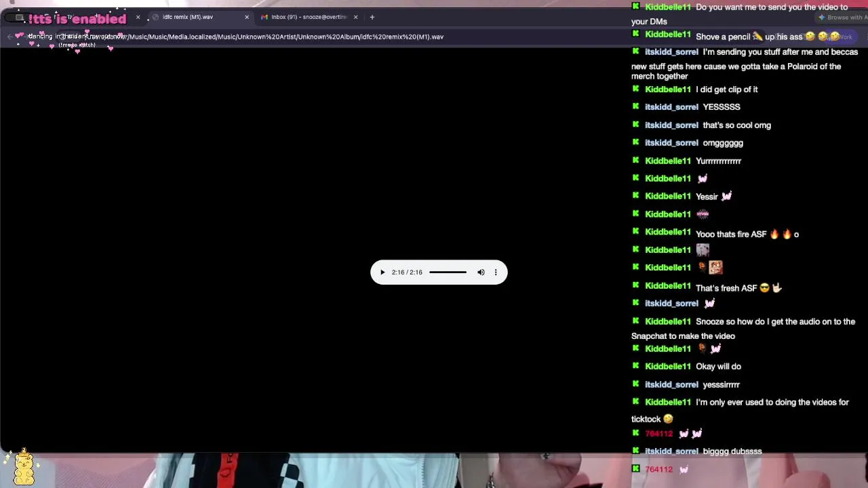
Task: Click username itskidd_sorrel on 'YESSSSS' message
Action: click(x=671, y=106)
